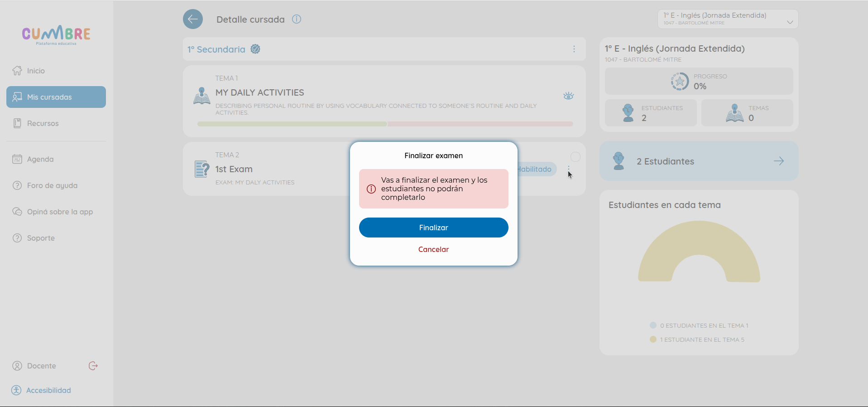Click the yellow legend dot for Tema 5
This screenshot has height=407, width=868.
653,339
